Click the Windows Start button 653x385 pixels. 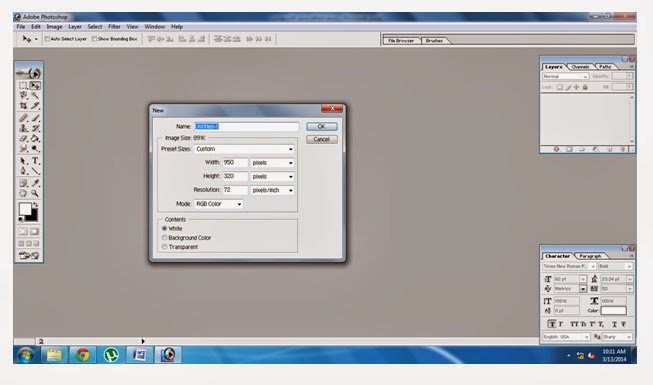click(25, 355)
